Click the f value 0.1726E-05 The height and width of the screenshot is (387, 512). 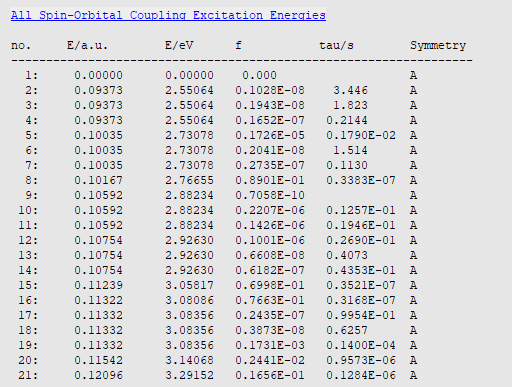click(270, 135)
